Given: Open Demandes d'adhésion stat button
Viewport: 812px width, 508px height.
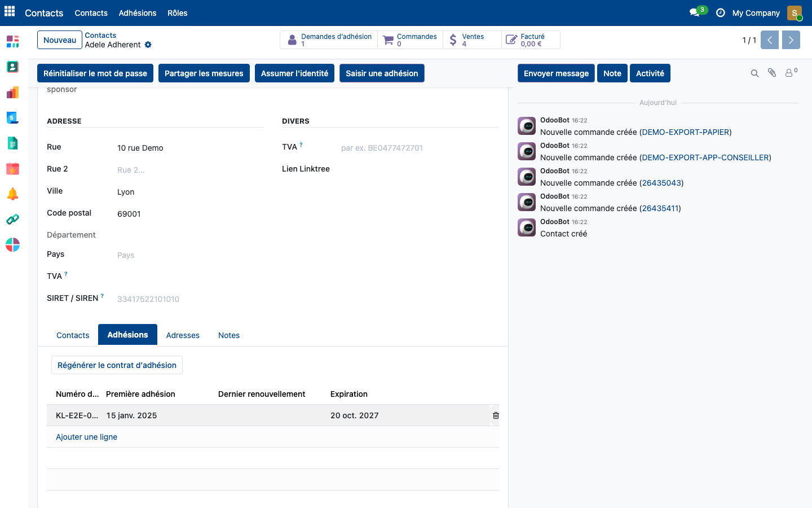Looking at the screenshot, I should point(329,40).
